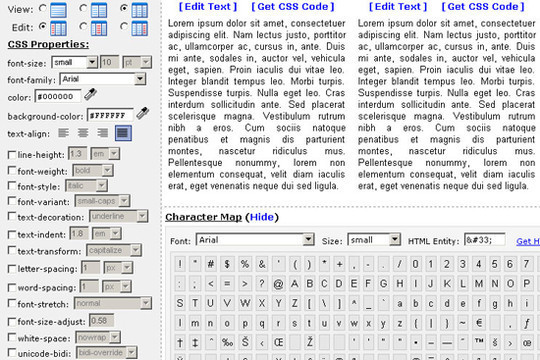Enable the text-decoration checkbox
Viewport: 540px width, 360px height.
[x=12, y=216]
